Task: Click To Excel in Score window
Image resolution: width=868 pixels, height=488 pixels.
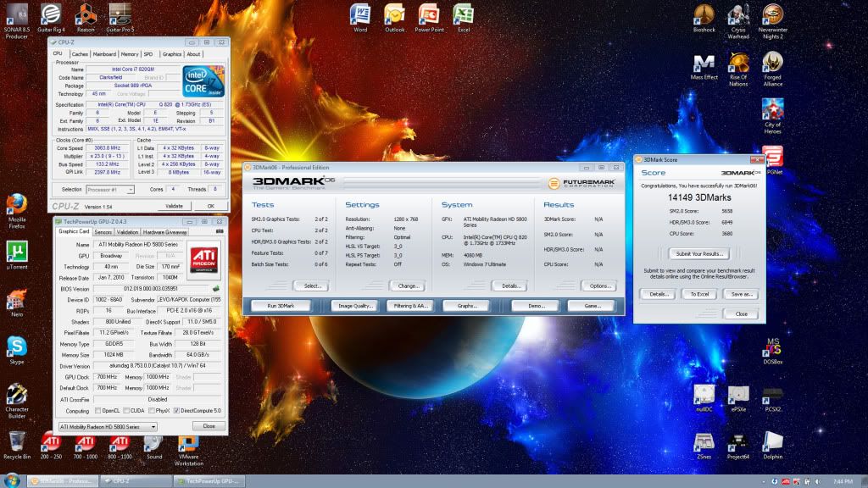Action: pos(699,294)
